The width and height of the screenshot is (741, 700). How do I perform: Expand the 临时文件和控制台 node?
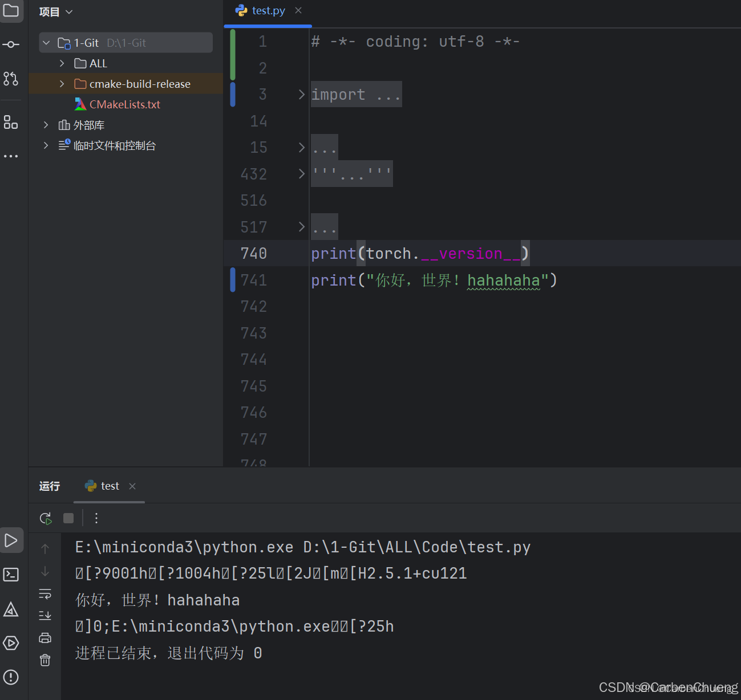coord(46,145)
